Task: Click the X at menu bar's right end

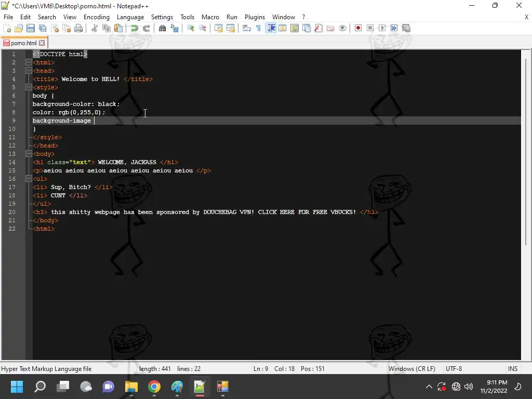Action: [x=527, y=17]
